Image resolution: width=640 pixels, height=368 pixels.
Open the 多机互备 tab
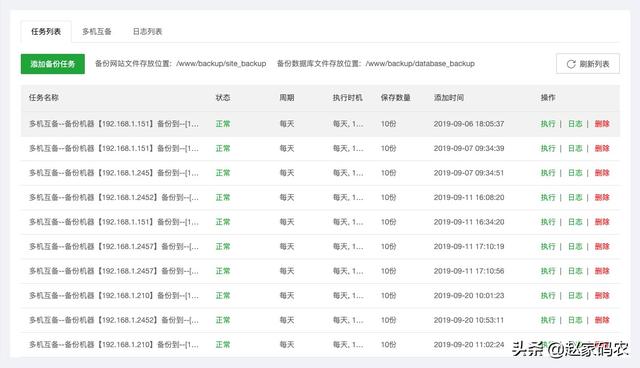pos(97,31)
